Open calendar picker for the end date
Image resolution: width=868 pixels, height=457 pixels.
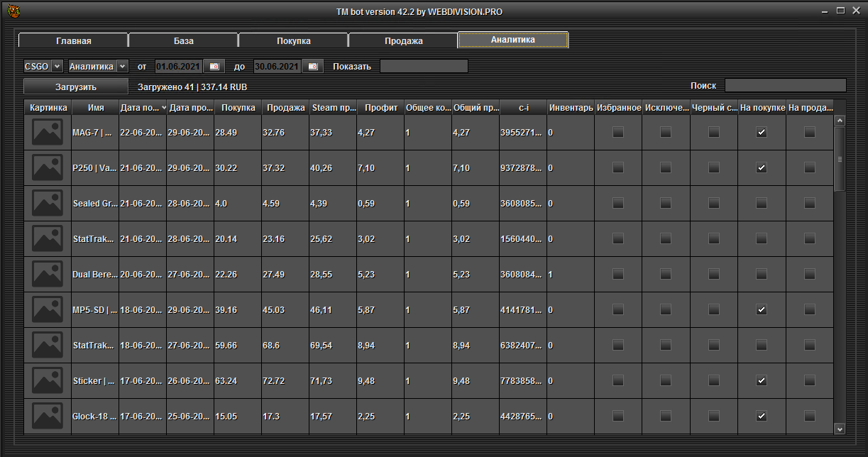coord(312,66)
